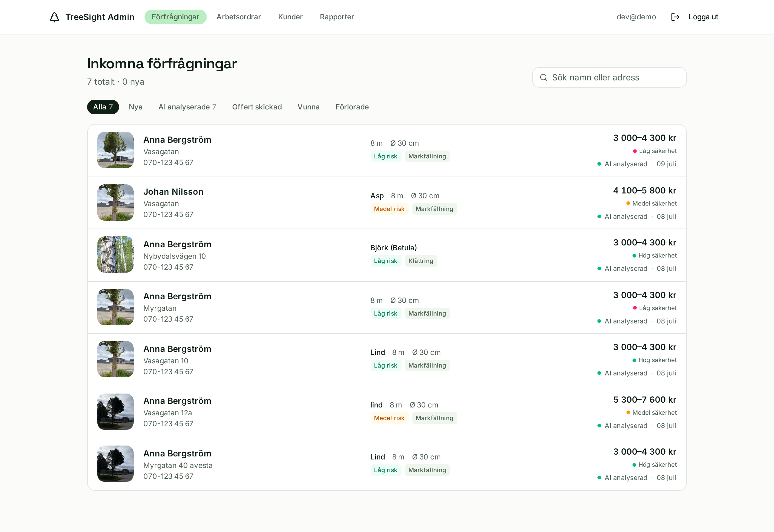Click the 09 juli date

click(666, 164)
